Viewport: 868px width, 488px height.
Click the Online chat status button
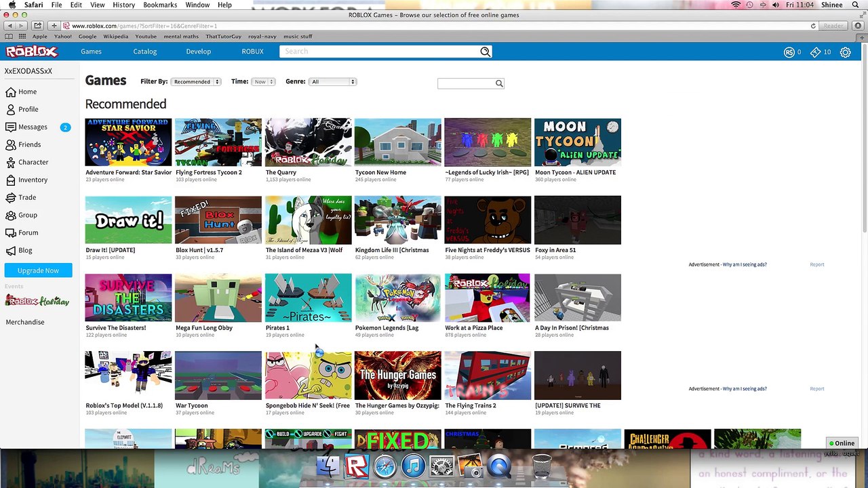tap(842, 443)
